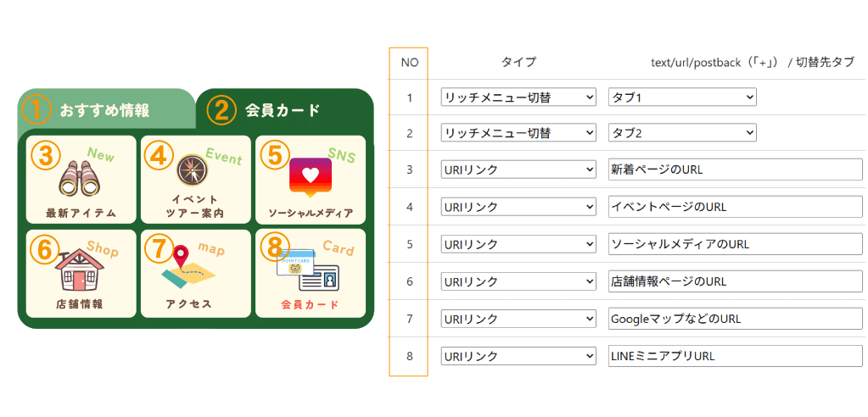Select the 店舗情報ページのURL text field
Image resolution: width=868 pixels, height=417 pixels.
(x=735, y=281)
